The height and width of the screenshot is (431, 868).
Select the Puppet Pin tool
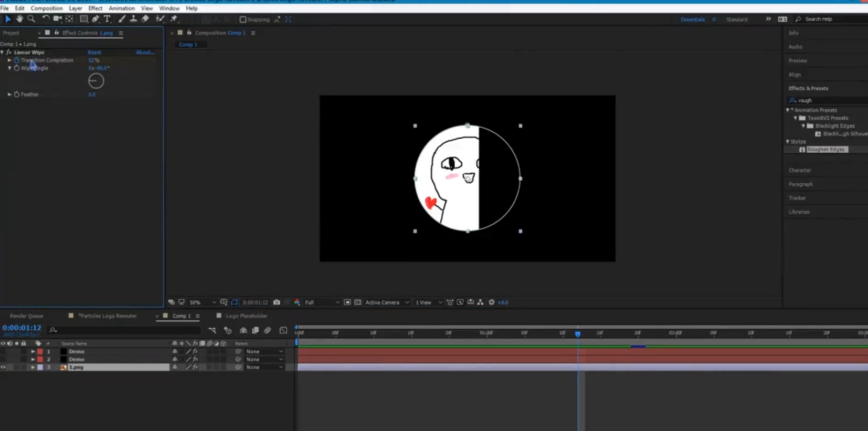pyautogui.click(x=174, y=19)
